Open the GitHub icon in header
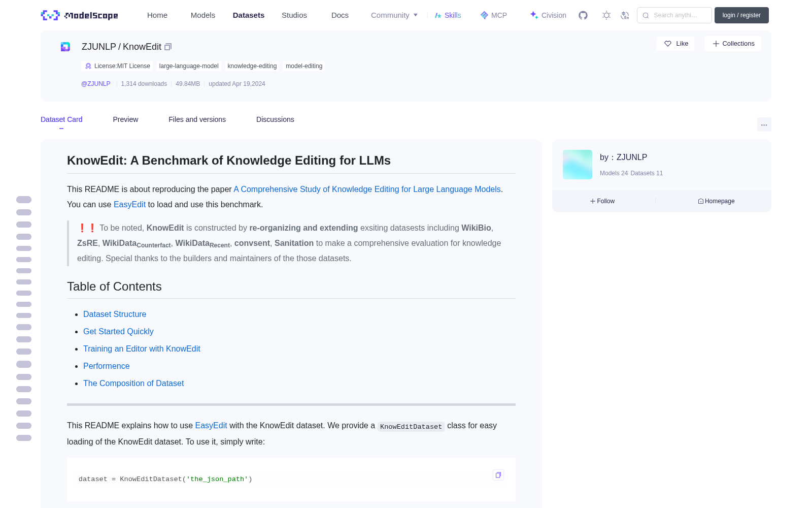The image size is (812, 508). tap(583, 15)
